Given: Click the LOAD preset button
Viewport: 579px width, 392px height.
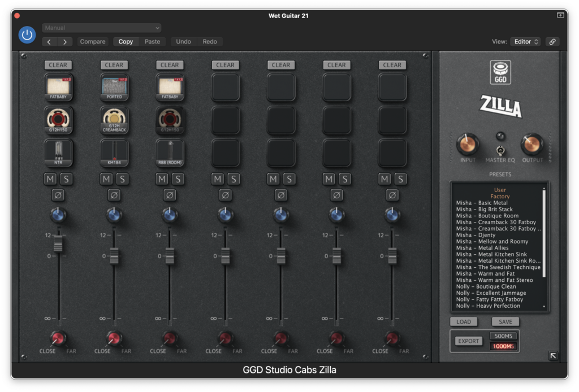Looking at the screenshot, I should 464,321.
